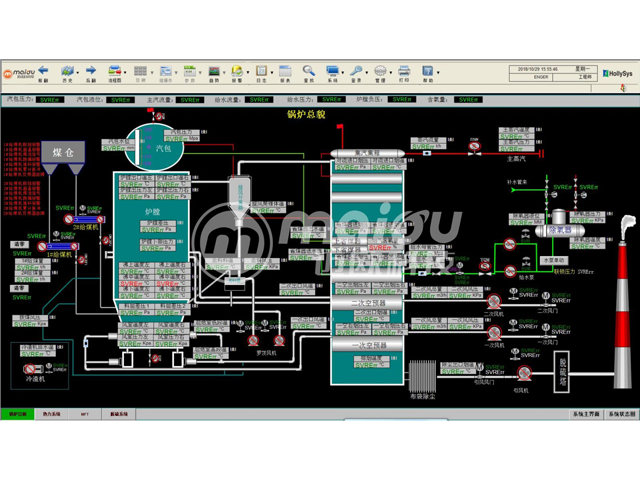
Task: Click the 主蒸汽 line valve symbol
Action: point(474,146)
